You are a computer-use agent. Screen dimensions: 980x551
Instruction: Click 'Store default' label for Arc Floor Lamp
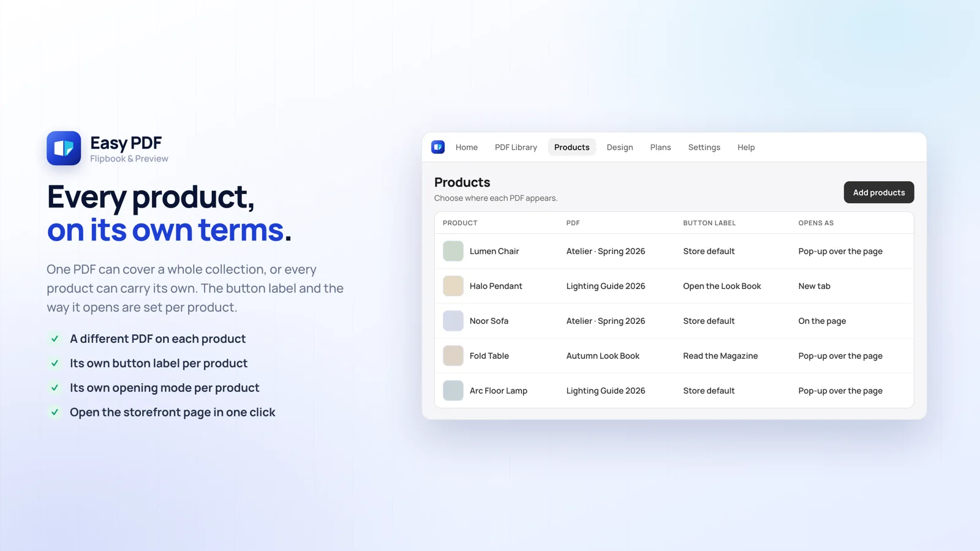tap(709, 391)
